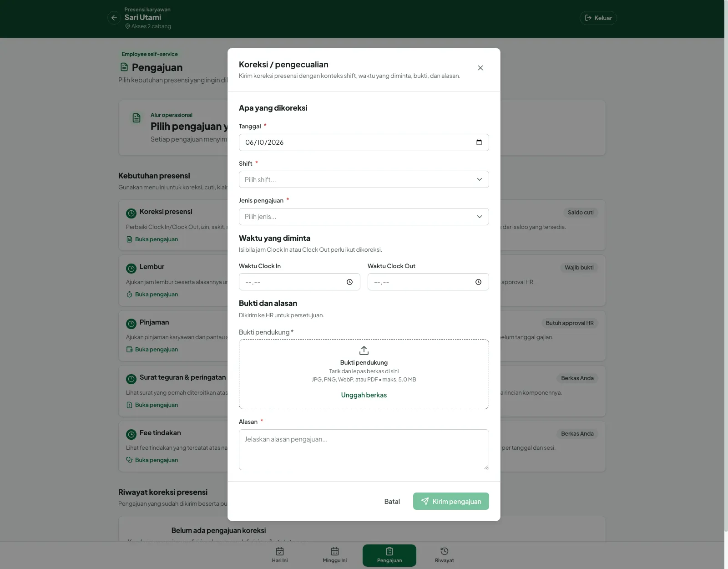Switch to the Minggu Ini tab

pyautogui.click(x=335, y=555)
